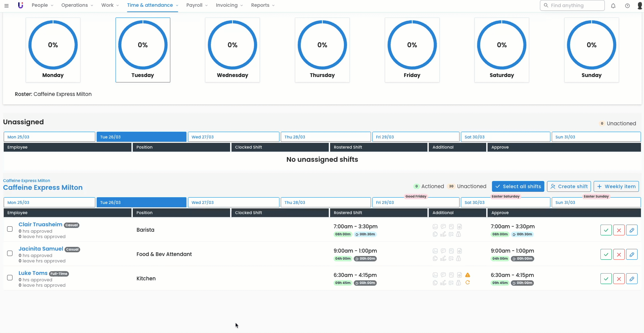Tick the checkbox for Clair Truasheim
This screenshot has height=333, width=644.
click(x=10, y=229)
